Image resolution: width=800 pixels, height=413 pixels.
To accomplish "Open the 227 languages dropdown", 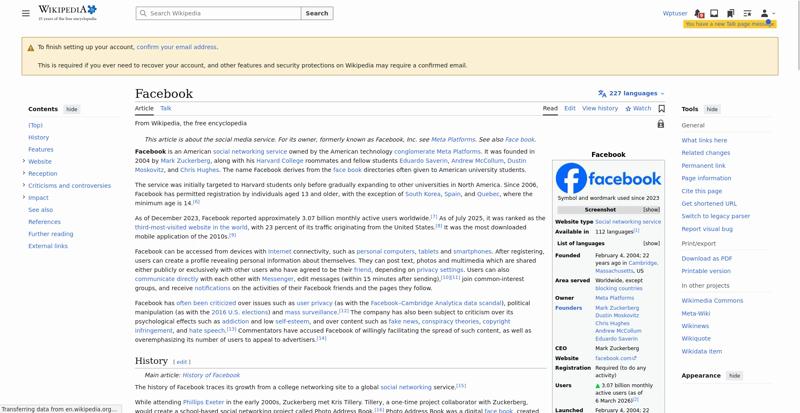I will point(632,93).
